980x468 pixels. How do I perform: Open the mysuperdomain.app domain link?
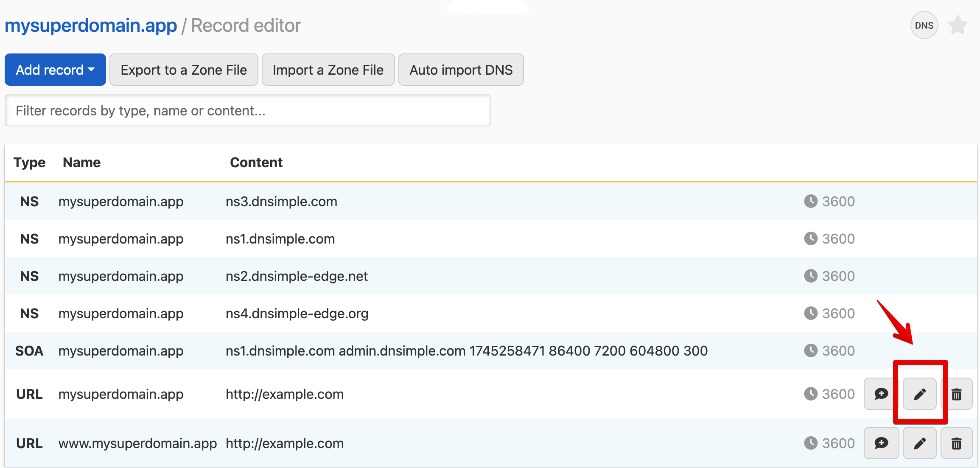pyautogui.click(x=90, y=25)
